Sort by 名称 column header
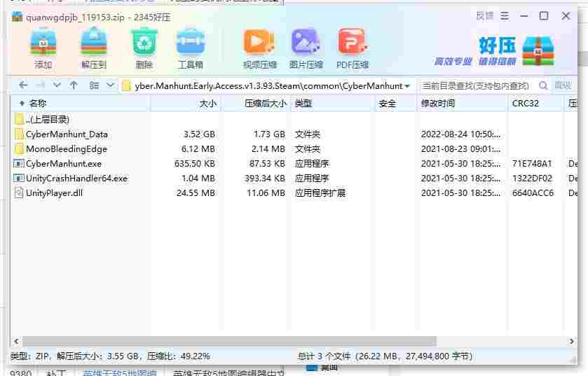This screenshot has width=588, height=376. (x=81, y=103)
